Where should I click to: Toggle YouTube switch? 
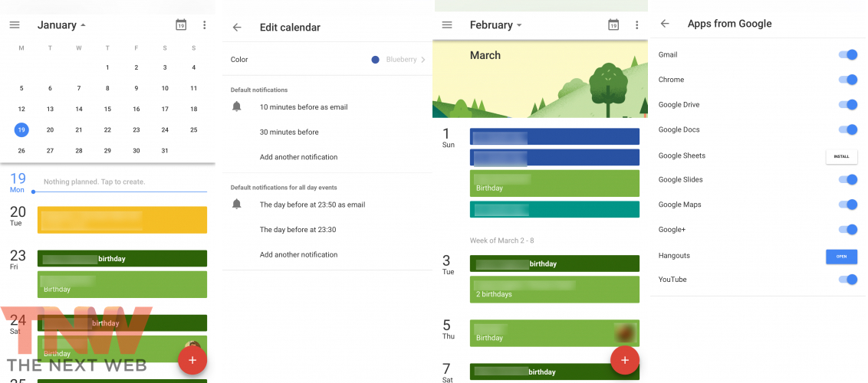(x=848, y=279)
